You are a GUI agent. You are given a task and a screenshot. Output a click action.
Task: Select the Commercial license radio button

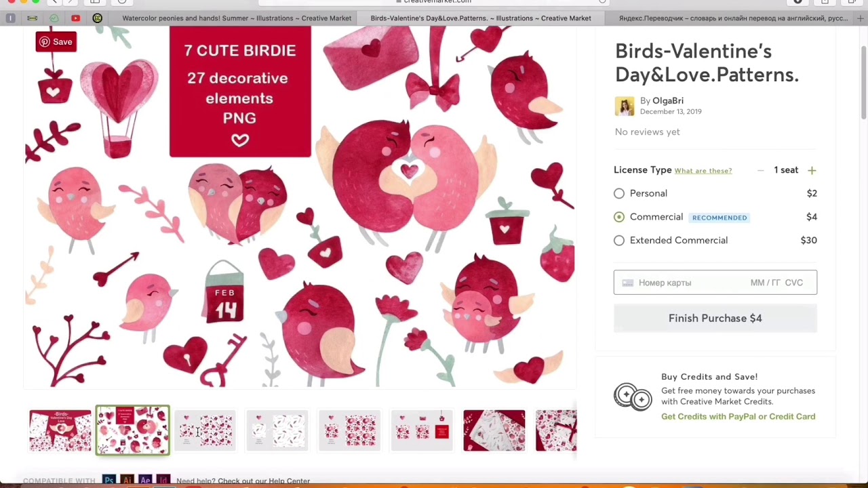click(x=619, y=217)
